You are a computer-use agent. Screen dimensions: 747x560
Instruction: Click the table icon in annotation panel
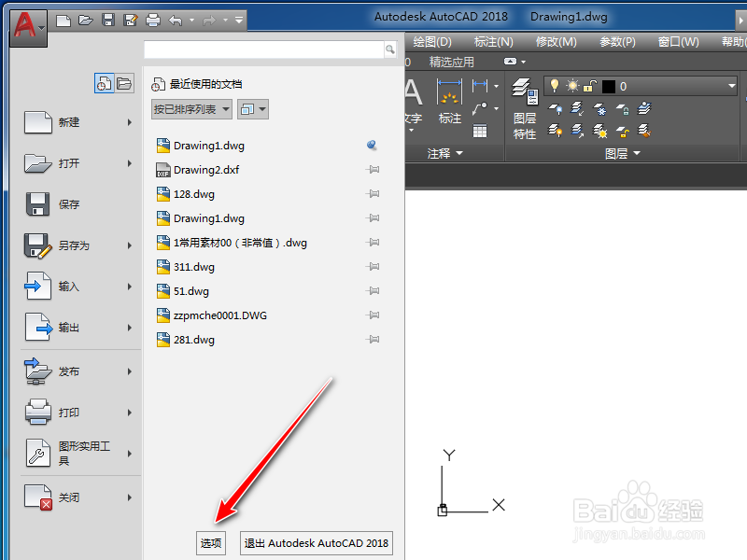(x=480, y=131)
